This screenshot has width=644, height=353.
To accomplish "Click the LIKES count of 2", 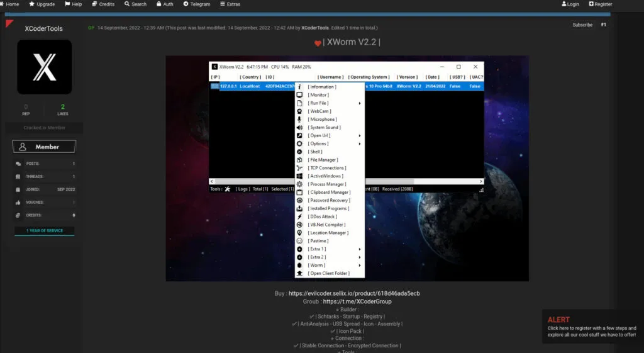I will click(x=62, y=107).
